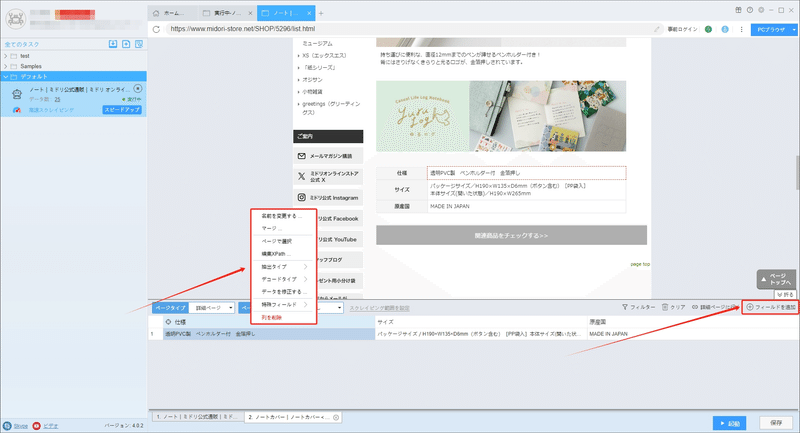Click the Yuru Log product banner image
Viewport: 800px width, 433px height.
[x=501, y=116]
